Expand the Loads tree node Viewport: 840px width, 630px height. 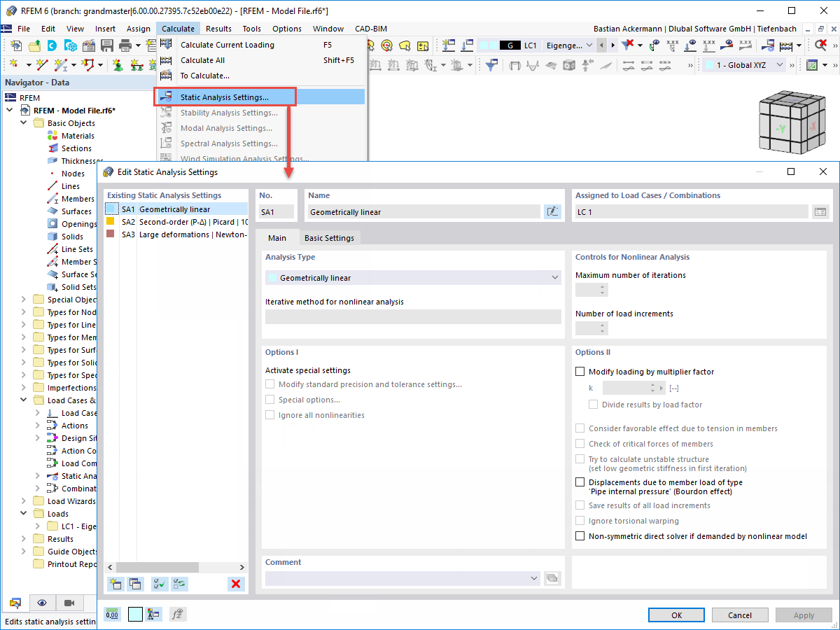pos(22,513)
